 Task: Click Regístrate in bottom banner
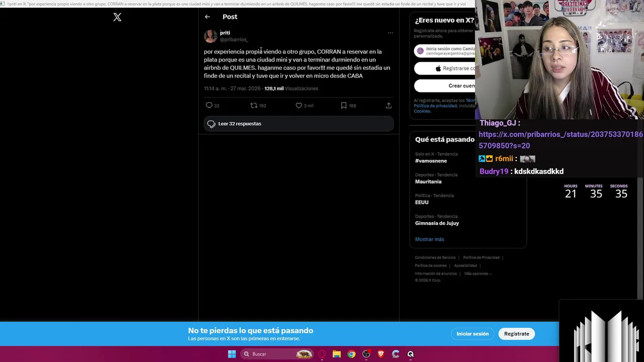[x=517, y=334]
